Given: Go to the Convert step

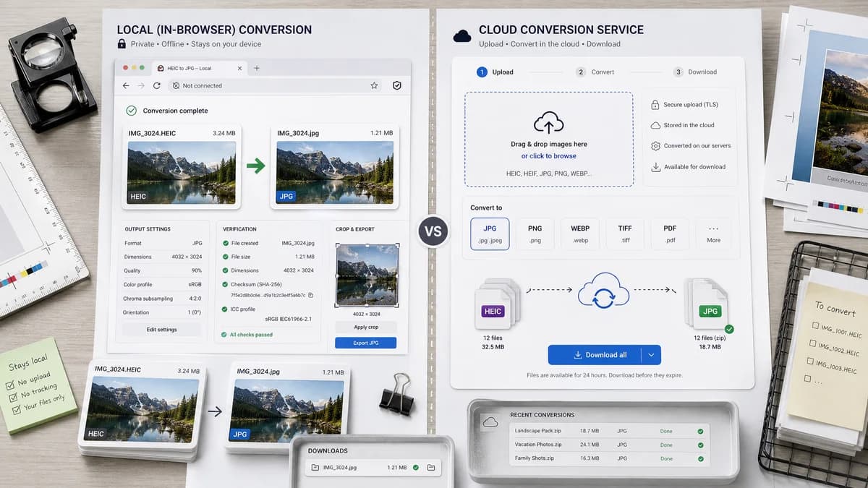Looking at the screenshot, I should 595,72.
